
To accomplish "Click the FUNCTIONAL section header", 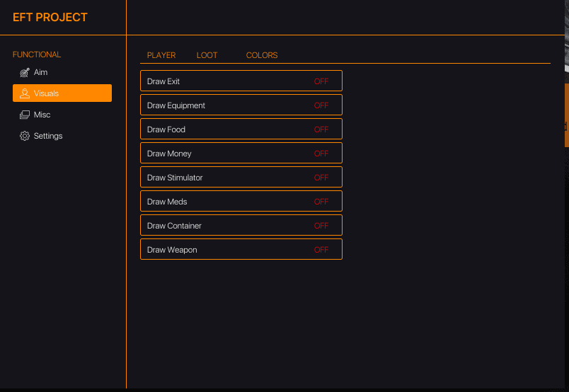I will tap(37, 54).
